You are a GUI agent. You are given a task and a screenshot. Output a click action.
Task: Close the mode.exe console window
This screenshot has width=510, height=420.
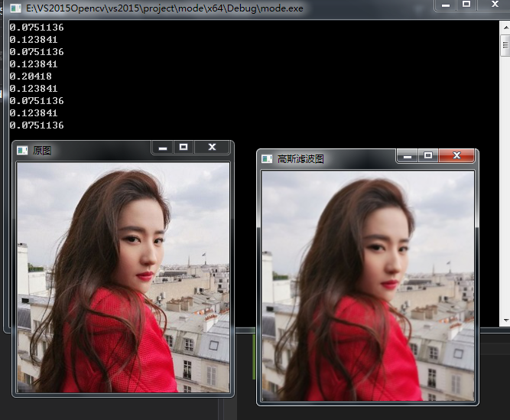[x=495, y=5]
